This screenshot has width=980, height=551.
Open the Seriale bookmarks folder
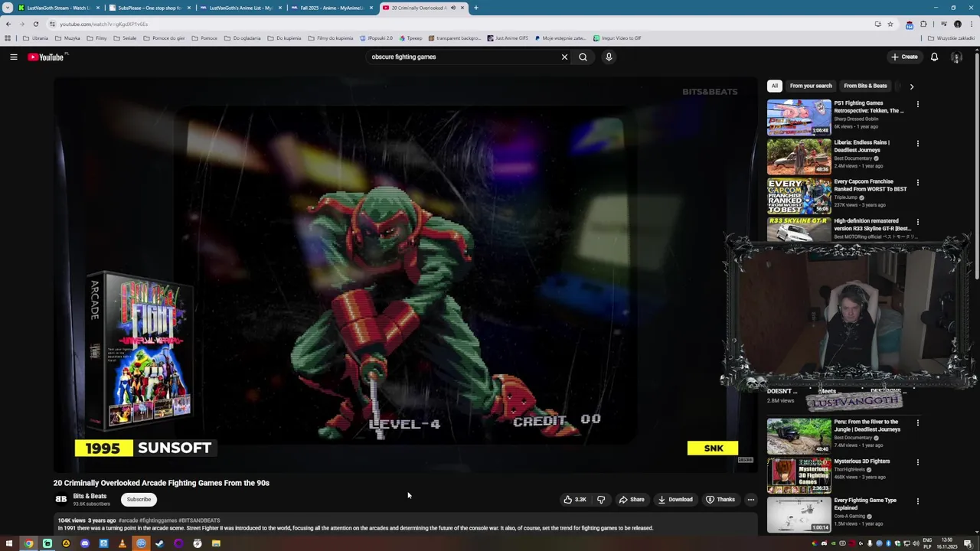click(x=125, y=38)
